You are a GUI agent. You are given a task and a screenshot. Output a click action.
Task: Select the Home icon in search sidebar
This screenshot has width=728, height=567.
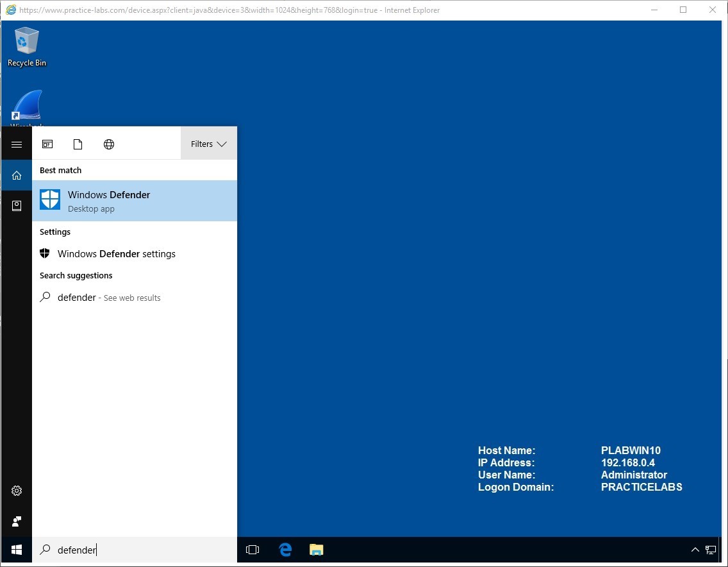click(16, 175)
